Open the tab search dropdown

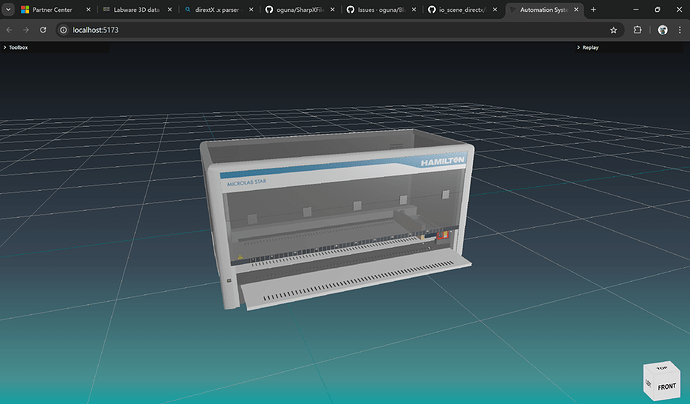8,10
